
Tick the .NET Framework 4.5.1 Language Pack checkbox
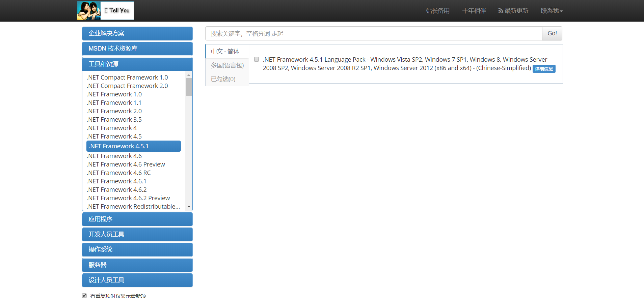click(x=257, y=59)
